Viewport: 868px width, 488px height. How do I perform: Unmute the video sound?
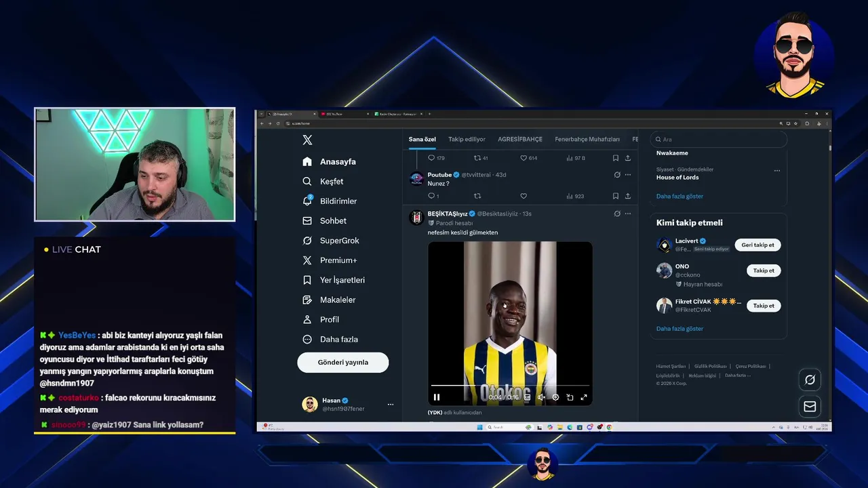click(541, 397)
